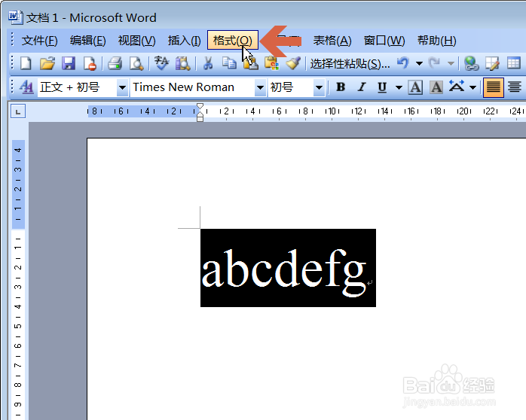
Task: Apply Character Shading to text
Action: tap(436, 87)
